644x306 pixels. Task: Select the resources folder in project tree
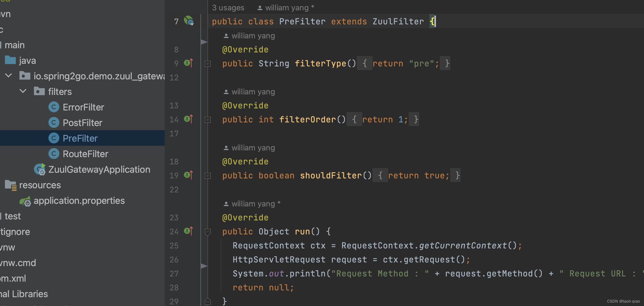click(40, 185)
